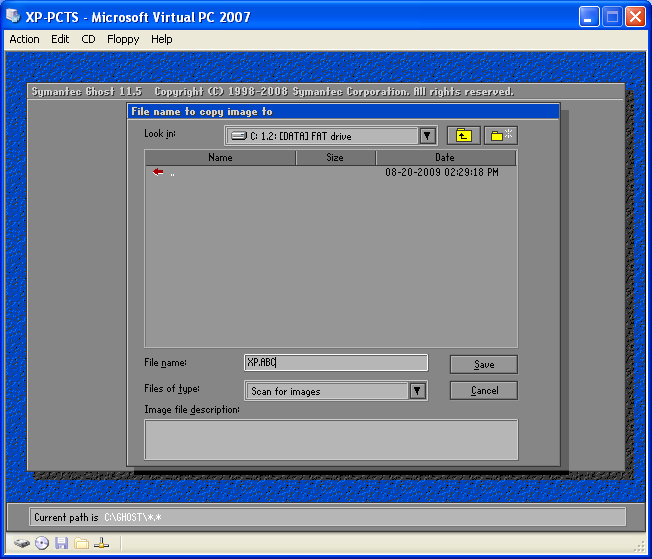Open the Files of type dropdown arrow
The height and width of the screenshot is (559, 652).
[x=417, y=391]
